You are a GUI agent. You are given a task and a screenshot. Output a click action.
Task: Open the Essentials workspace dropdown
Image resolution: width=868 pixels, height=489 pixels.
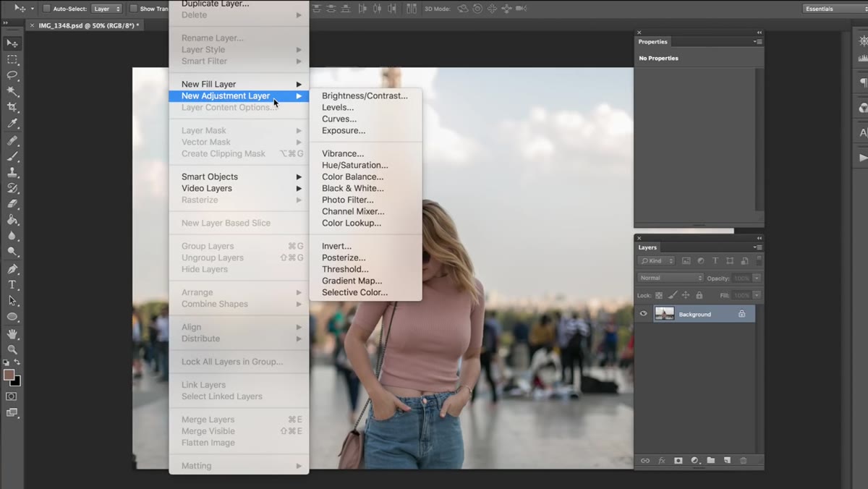coord(835,9)
